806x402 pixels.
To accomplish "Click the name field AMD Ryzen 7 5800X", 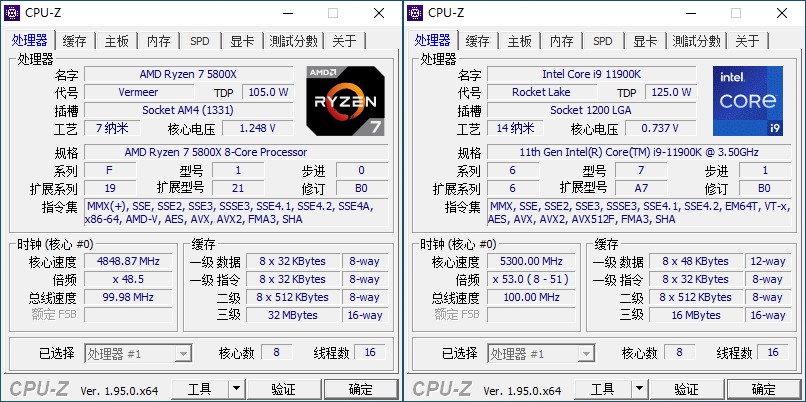I will pyautogui.click(x=189, y=74).
